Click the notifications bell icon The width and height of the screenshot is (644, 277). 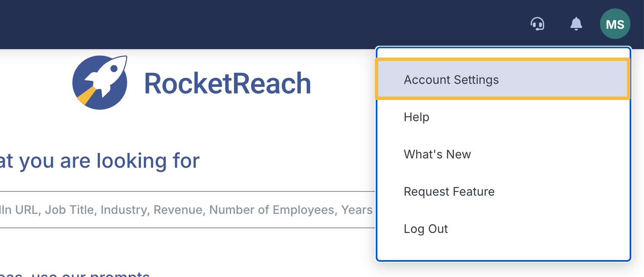[x=576, y=24]
